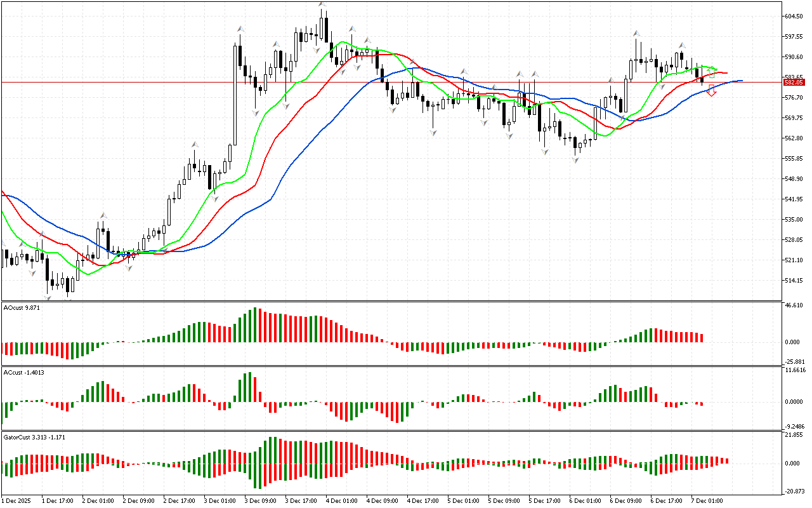Click the -20.873 value on GatorCust scale
The image size is (812, 508).
click(x=795, y=491)
